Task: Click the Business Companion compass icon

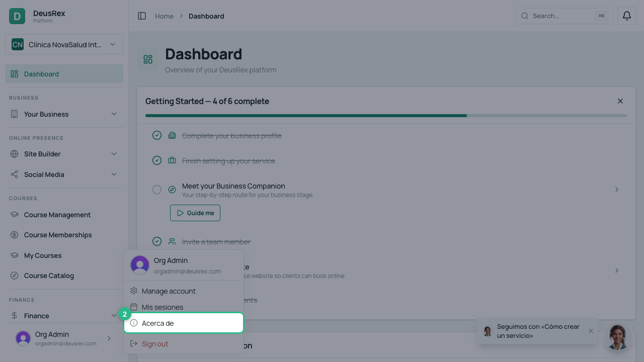Action: [x=172, y=190]
